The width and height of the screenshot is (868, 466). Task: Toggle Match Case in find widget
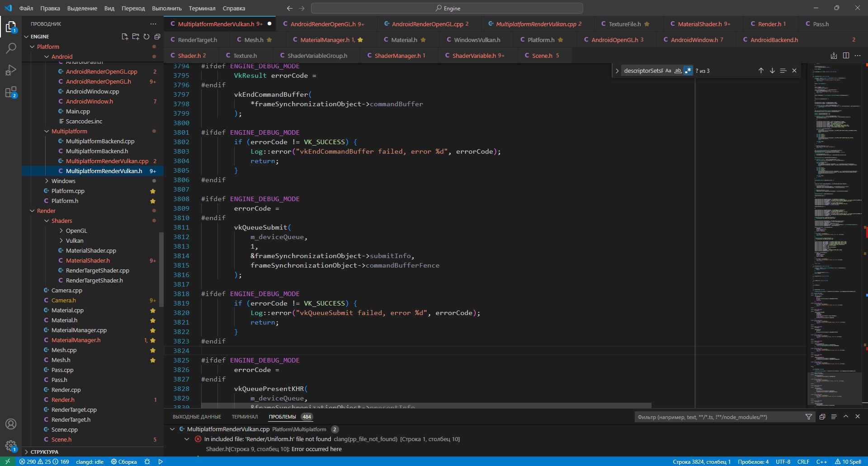[668, 71]
